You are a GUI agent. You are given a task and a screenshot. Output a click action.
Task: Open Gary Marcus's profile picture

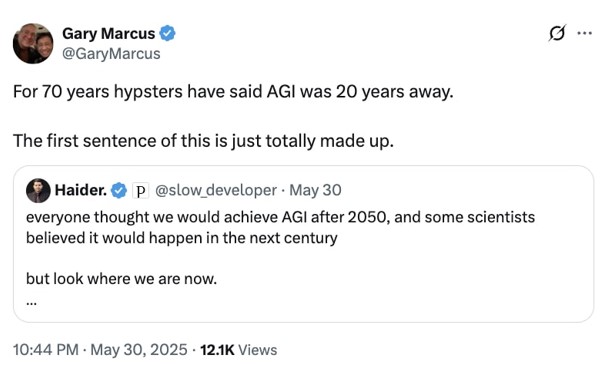coord(33,43)
